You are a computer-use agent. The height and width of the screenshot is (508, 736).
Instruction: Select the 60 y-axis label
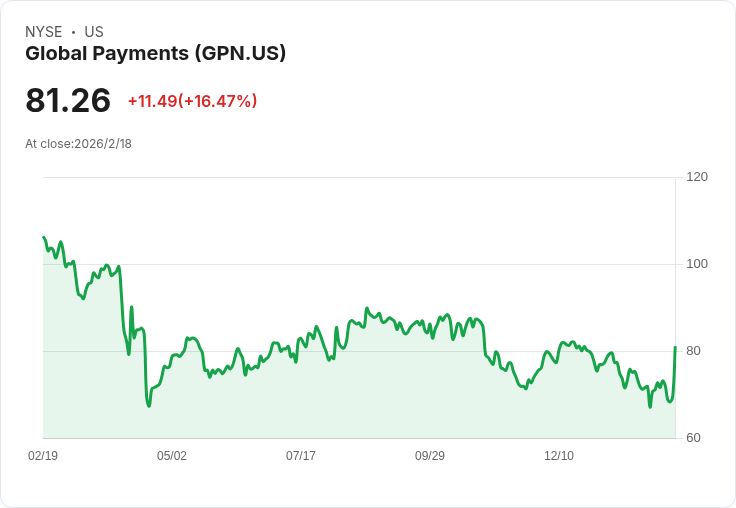point(693,438)
